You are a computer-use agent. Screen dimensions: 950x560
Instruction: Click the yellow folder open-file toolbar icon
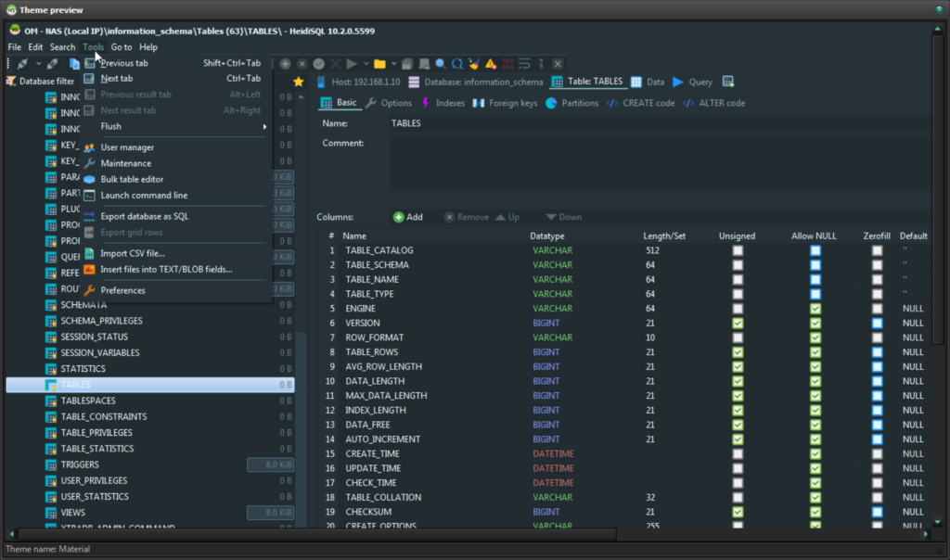click(x=379, y=64)
